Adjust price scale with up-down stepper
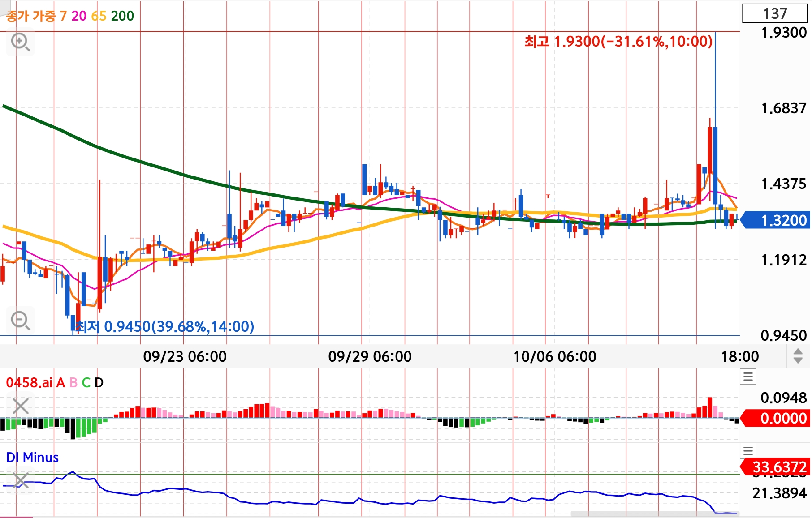Viewport: 812px width, 518px height. pos(798,356)
